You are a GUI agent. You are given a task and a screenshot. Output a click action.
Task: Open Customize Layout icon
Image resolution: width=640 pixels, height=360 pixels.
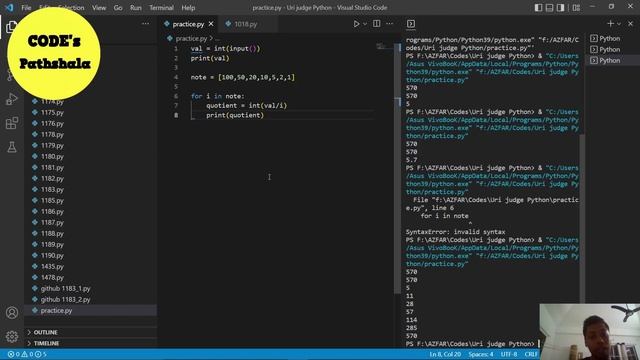coord(576,7)
